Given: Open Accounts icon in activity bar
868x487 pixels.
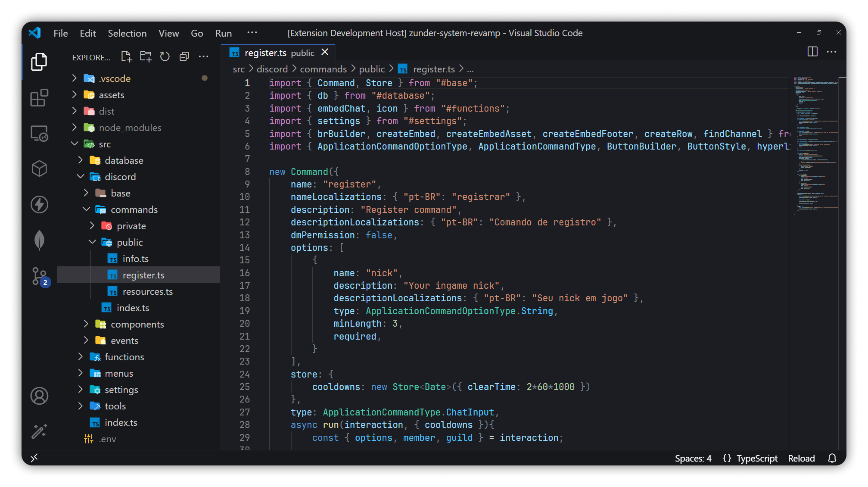Looking at the screenshot, I should point(39,396).
